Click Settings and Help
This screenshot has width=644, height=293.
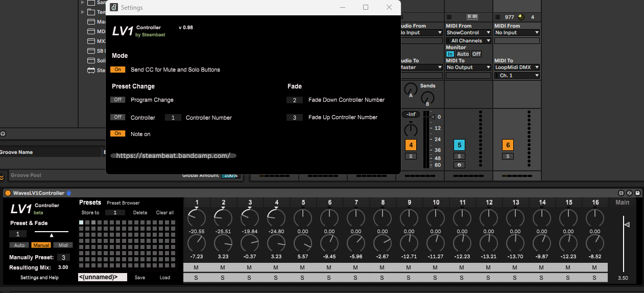point(39,278)
